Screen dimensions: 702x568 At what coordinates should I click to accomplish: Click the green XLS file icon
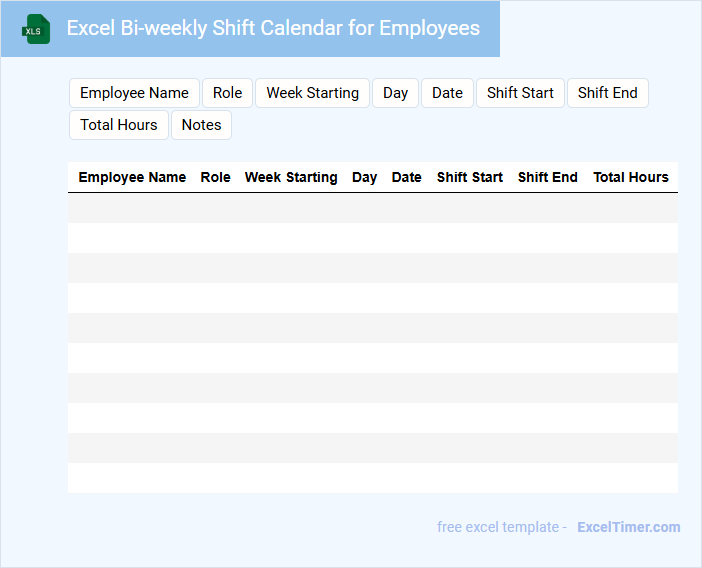[36, 29]
